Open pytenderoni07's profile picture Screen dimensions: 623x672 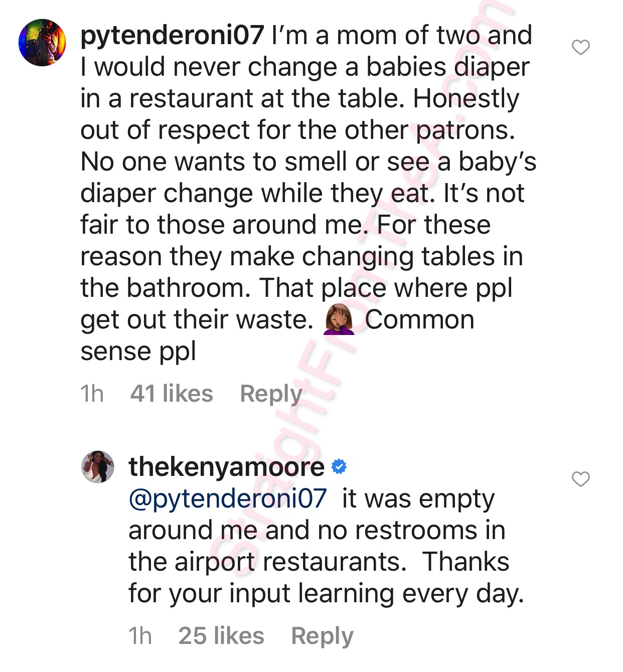42,43
